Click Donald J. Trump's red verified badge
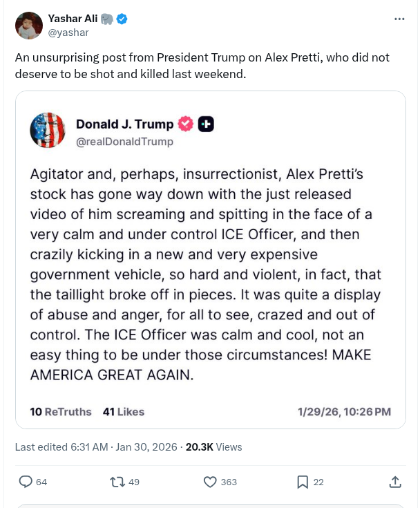Screen dimensions: 420x508 point(185,124)
